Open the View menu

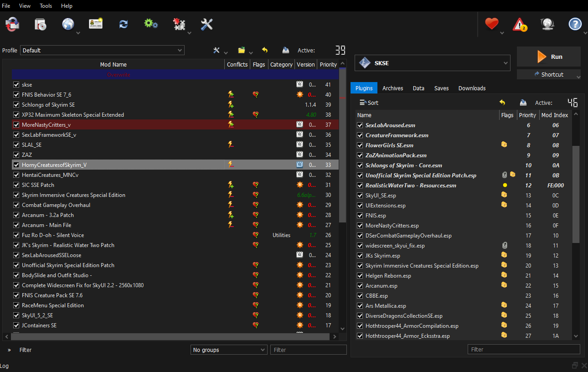25,6
